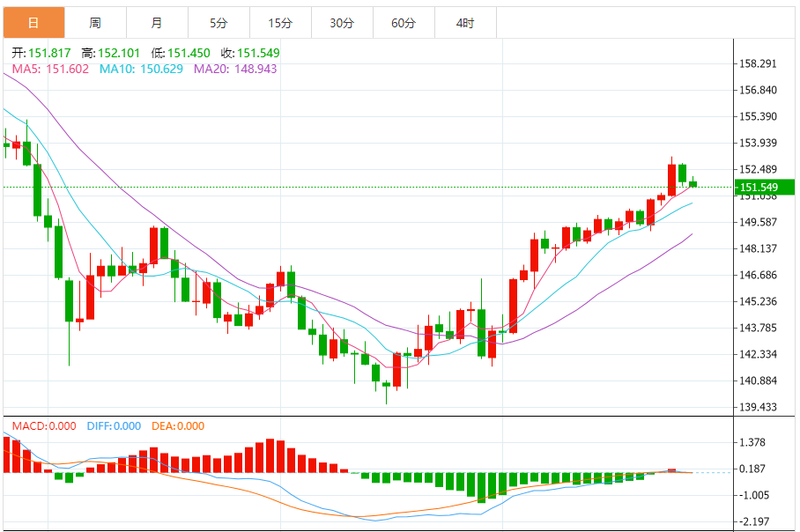Screen dimensions: 800x532
Task: Click the low price value 151.450
Action: tap(189, 53)
